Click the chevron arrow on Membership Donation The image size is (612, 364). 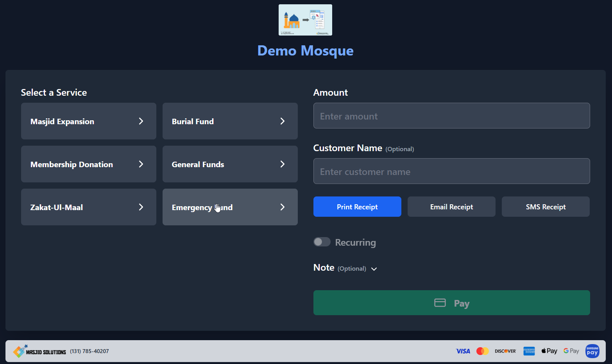tap(141, 164)
